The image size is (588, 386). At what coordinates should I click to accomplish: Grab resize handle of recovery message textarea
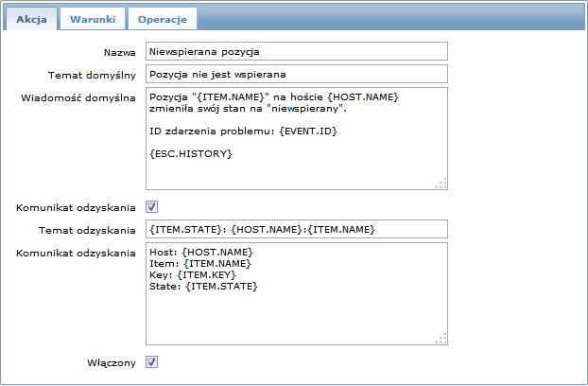tap(441, 339)
